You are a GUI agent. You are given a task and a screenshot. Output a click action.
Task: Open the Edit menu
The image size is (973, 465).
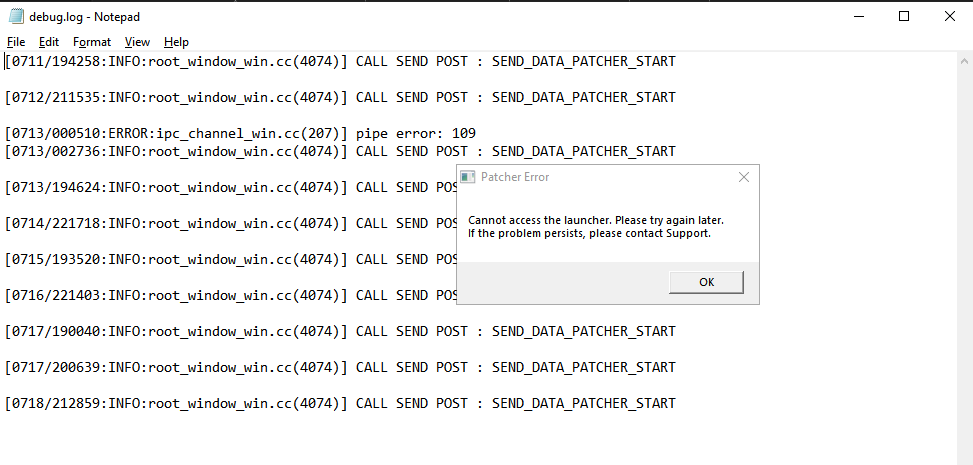[48, 42]
